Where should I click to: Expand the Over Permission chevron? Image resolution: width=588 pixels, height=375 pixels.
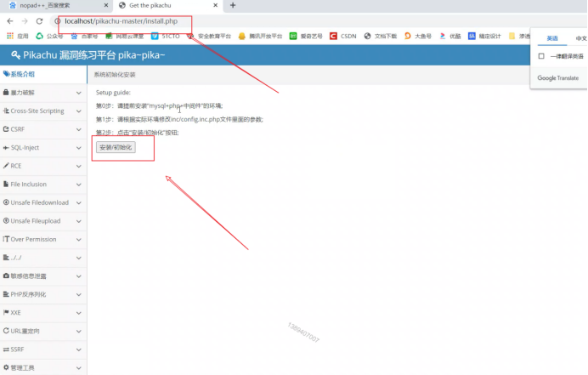click(x=79, y=240)
